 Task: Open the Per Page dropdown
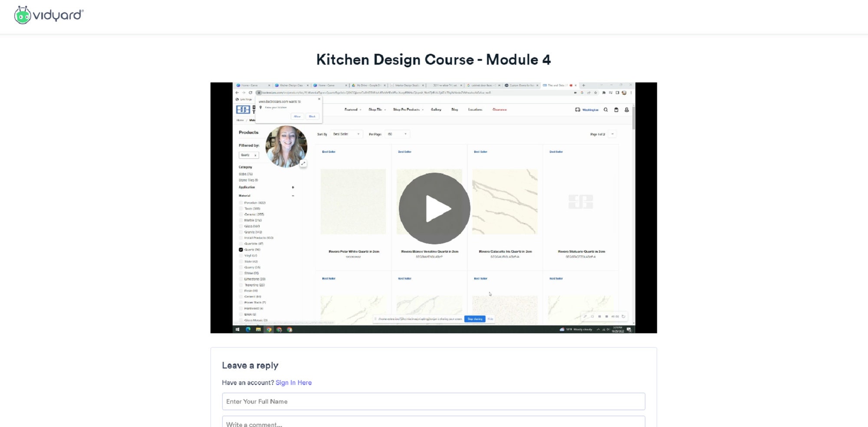396,134
